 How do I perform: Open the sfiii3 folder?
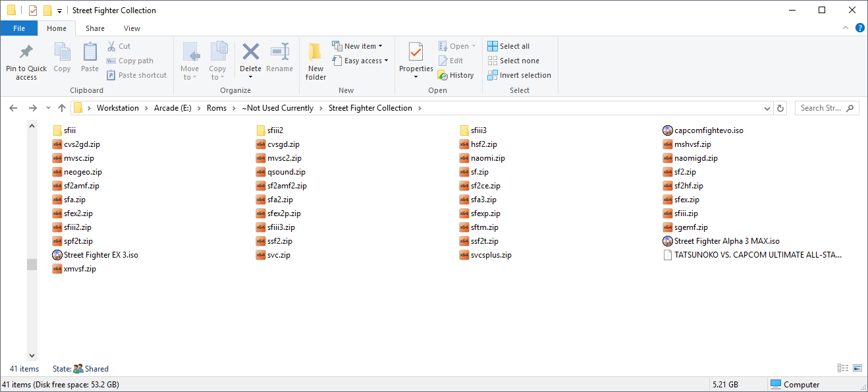pyautogui.click(x=474, y=130)
